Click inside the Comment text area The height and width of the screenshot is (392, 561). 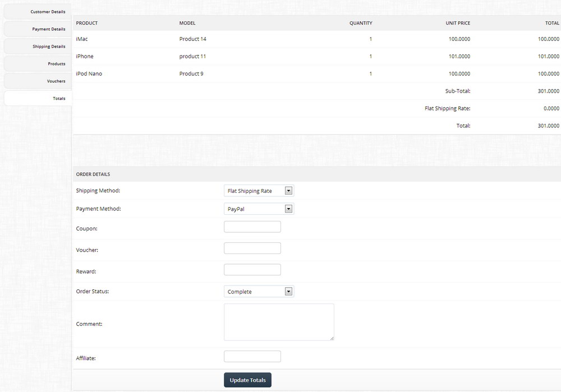pos(279,322)
